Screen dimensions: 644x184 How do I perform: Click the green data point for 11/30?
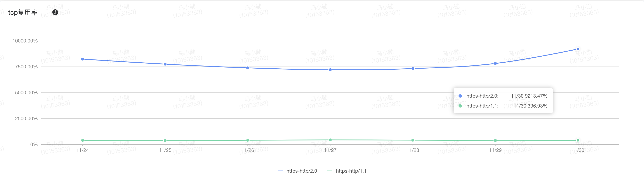578,140
